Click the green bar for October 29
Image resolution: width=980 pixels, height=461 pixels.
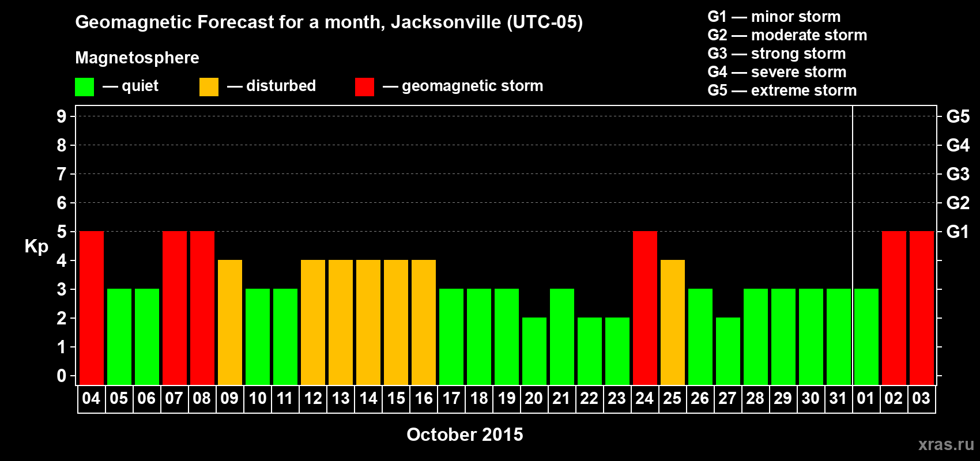click(x=783, y=337)
